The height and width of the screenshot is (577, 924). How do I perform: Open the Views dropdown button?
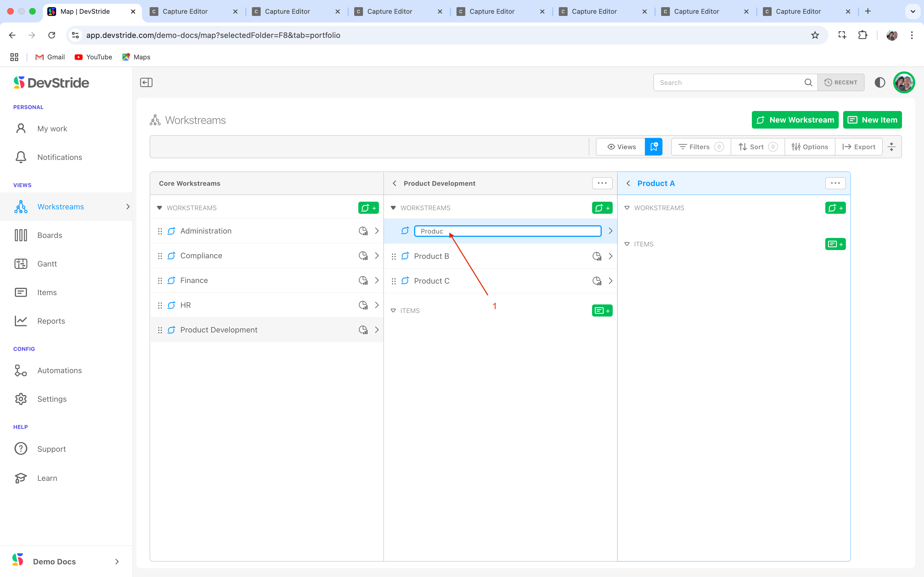pyautogui.click(x=621, y=147)
